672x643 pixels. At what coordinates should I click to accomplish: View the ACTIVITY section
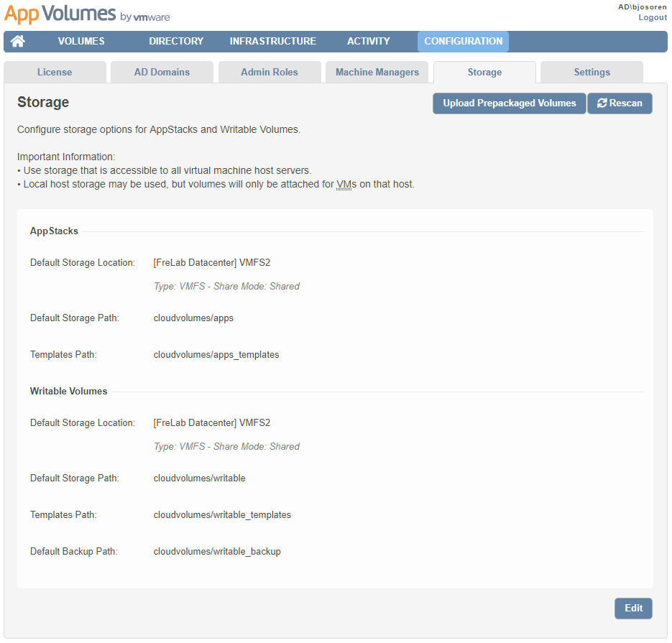pyautogui.click(x=368, y=41)
